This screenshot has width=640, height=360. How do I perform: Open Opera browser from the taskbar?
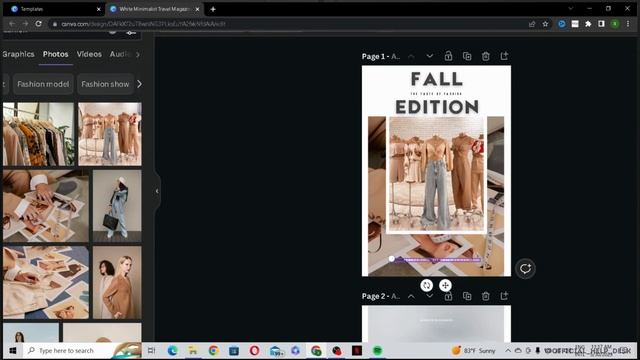(254, 351)
